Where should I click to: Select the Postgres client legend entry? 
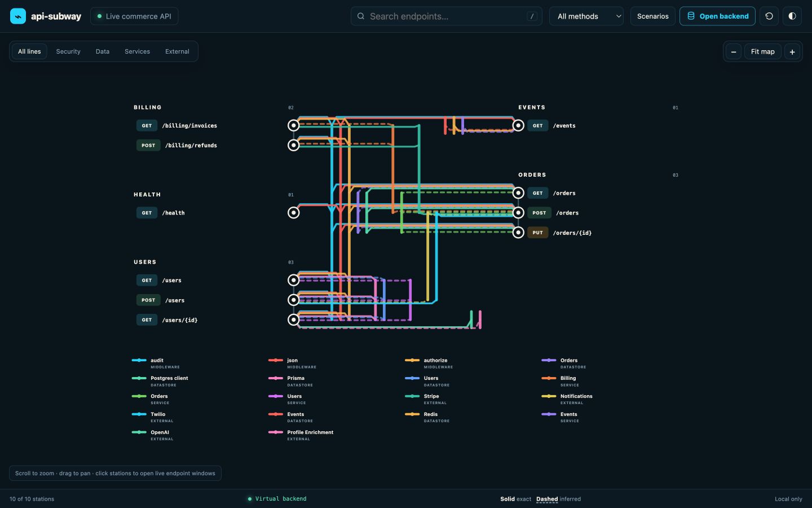160,381
